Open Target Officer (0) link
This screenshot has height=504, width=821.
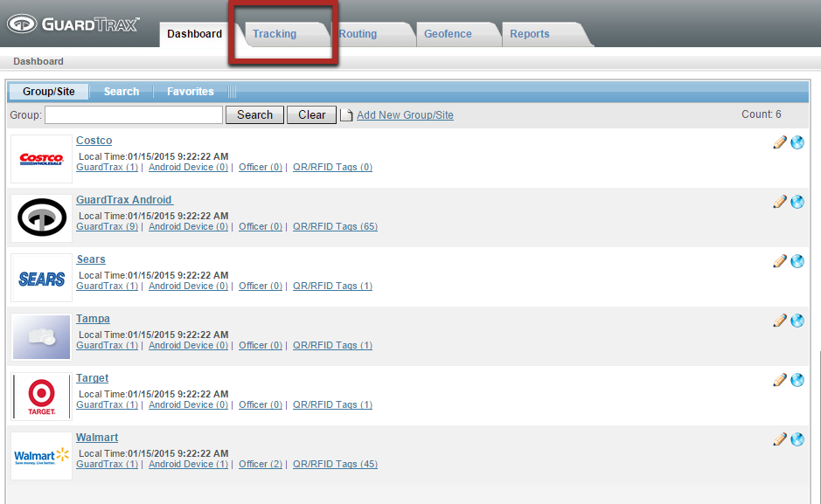(261, 404)
